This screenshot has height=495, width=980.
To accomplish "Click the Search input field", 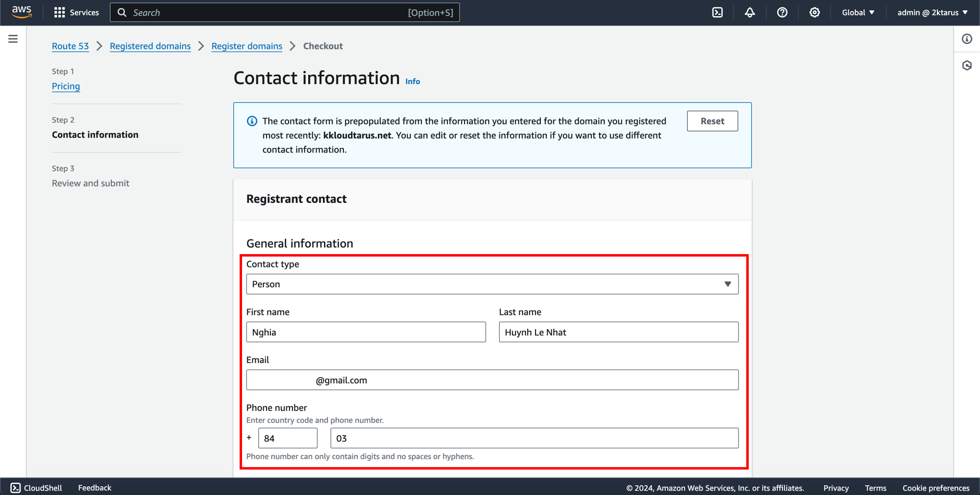I will pyautogui.click(x=285, y=12).
